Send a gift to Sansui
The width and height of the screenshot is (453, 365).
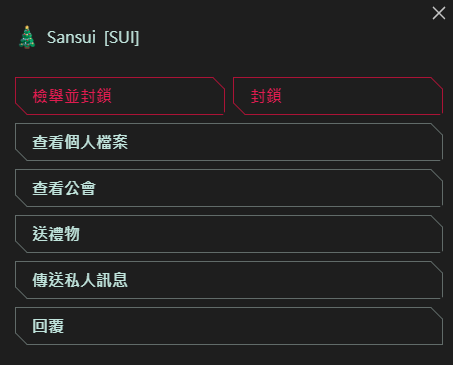pos(229,234)
